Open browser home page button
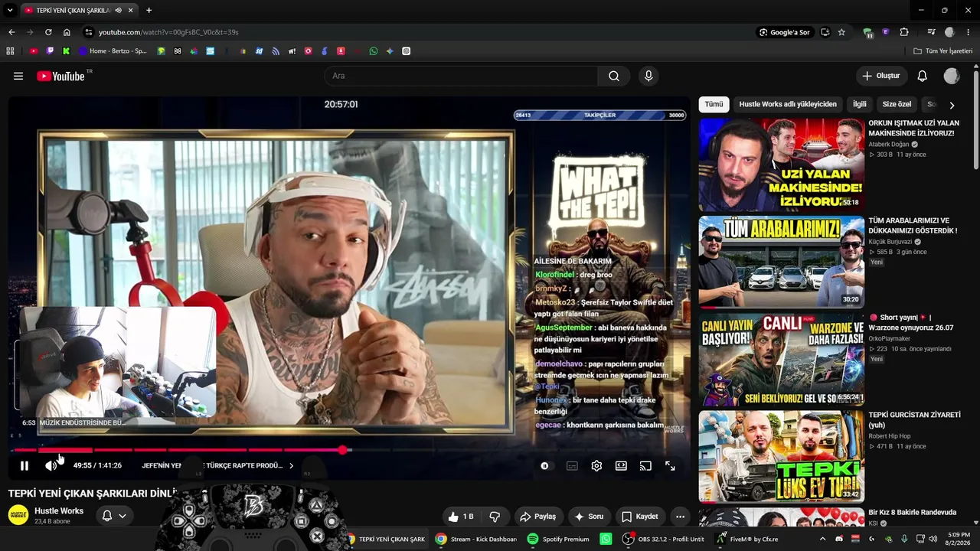The height and width of the screenshot is (551, 980). (x=67, y=32)
